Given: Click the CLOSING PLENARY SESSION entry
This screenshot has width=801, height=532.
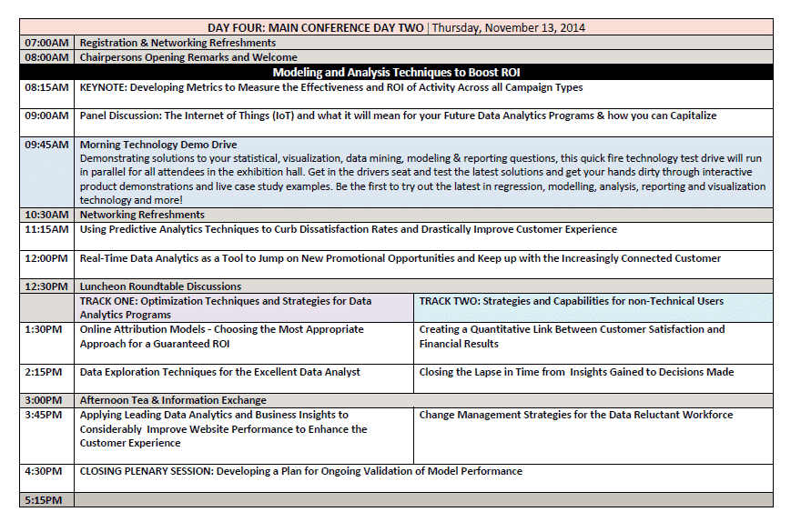Looking at the screenshot, I should (x=300, y=472).
